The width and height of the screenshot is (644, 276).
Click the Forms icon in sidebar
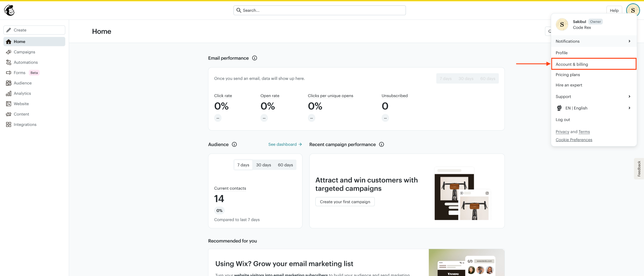point(9,73)
